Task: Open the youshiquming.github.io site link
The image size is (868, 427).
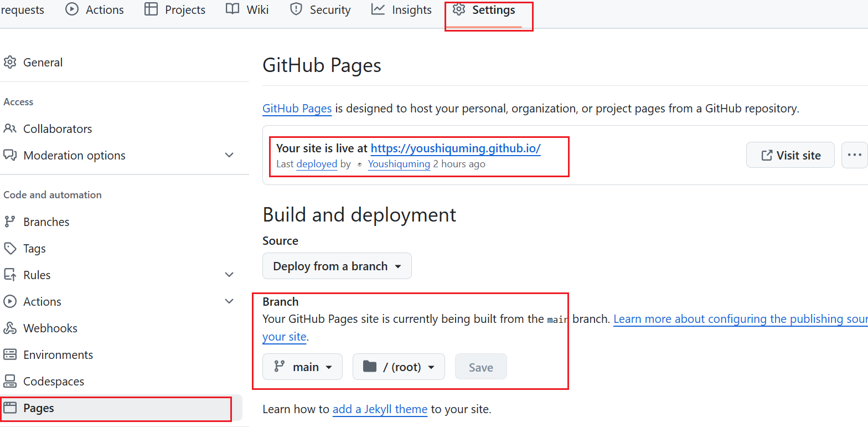Action: (455, 148)
